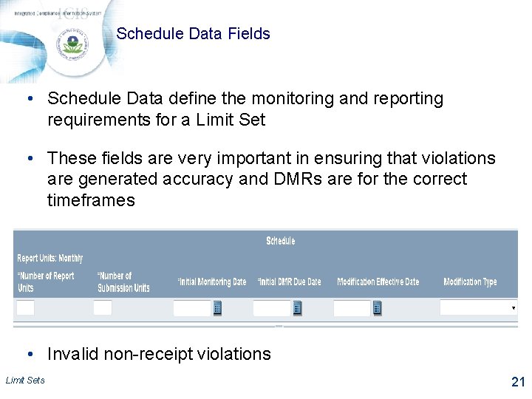Click the Number of Submission Units field
This screenshot has height=399, width=532.
point(103,308)
